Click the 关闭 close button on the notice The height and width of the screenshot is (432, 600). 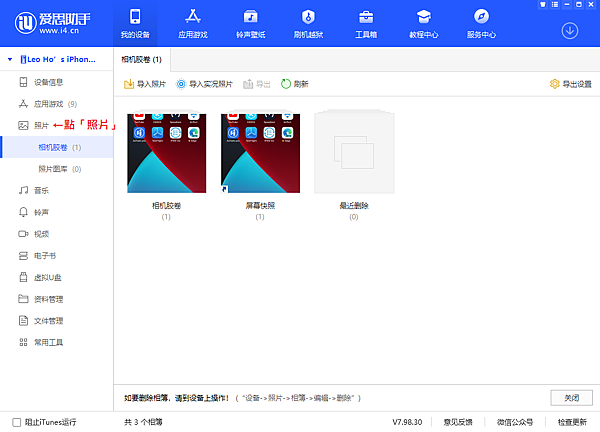point(572,398)
